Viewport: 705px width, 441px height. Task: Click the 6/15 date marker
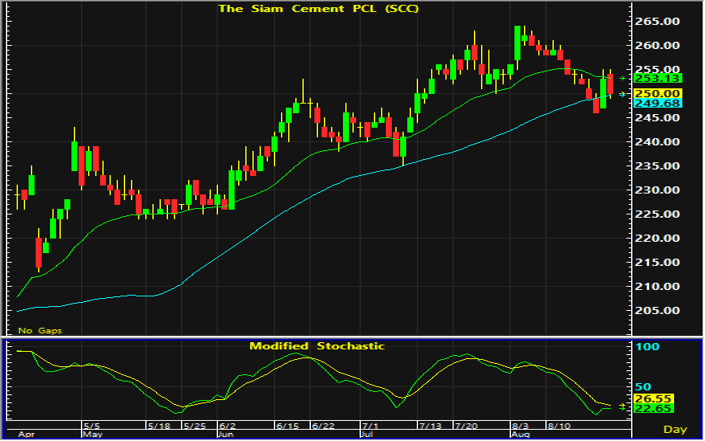(x=287, y=425)
